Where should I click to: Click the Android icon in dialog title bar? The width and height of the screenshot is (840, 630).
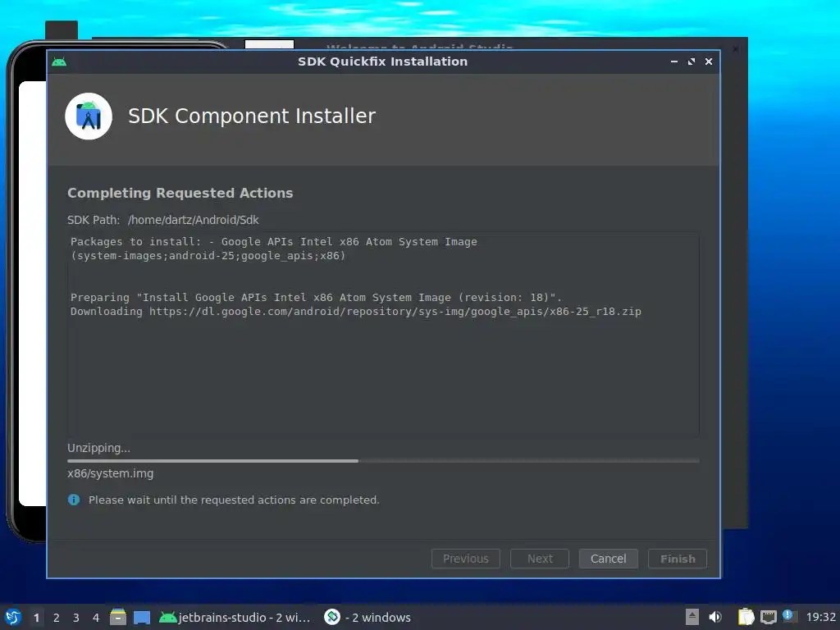[x=59, y=62]
